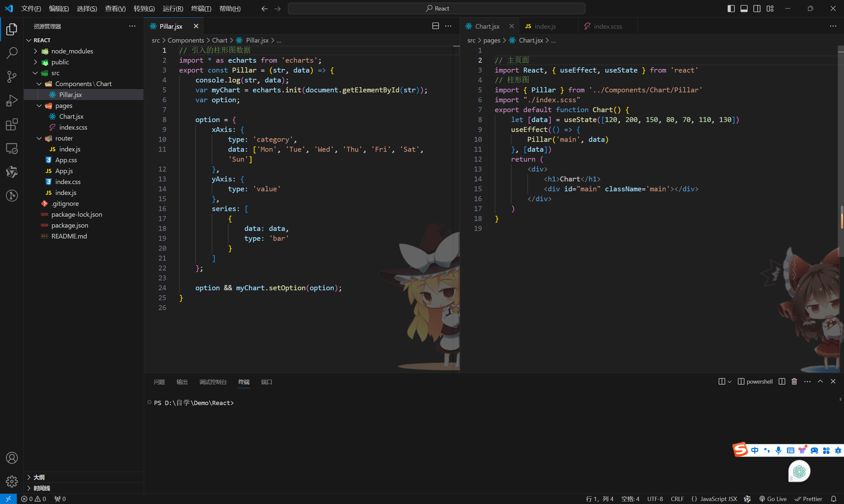Open more actions for Pillar.jsx editor group

pyautogui.click(x=448, y=26)
